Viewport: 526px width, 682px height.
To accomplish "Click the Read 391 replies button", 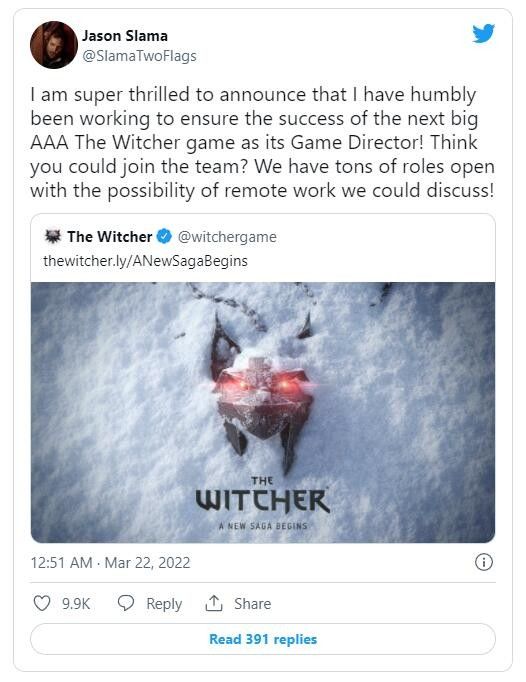I will [263, 639].
